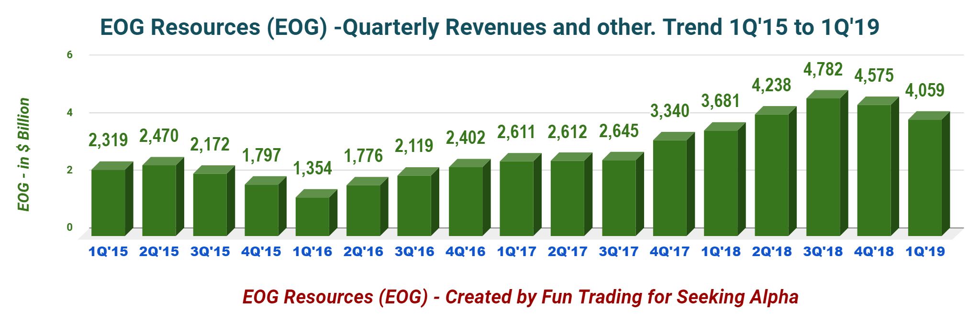Click the 1,354 data label

(x=312, y=168)
